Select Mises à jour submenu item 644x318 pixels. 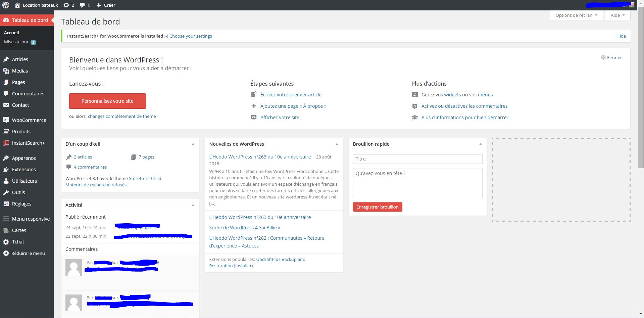pyautogui.click(x=16, y=42)
